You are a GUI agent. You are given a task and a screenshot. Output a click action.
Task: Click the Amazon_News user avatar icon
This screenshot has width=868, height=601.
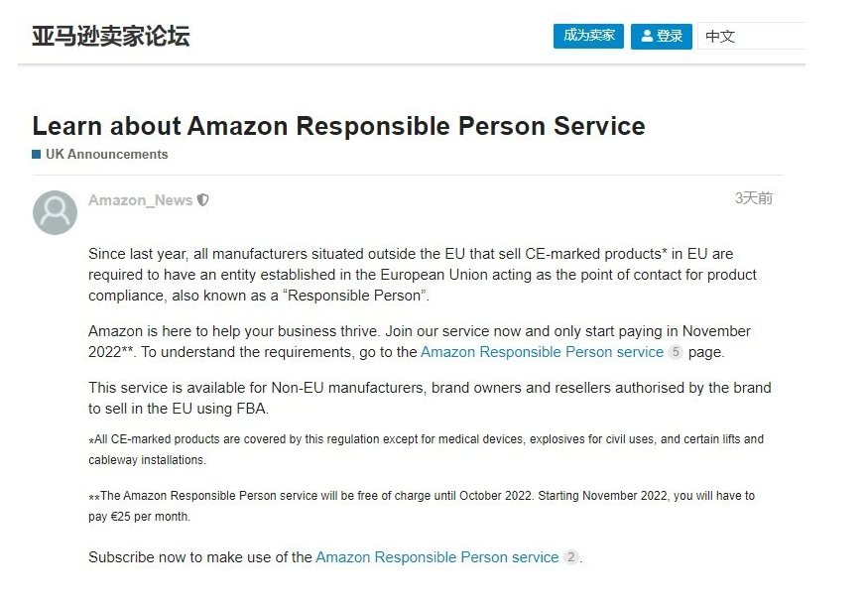[55, 212]
